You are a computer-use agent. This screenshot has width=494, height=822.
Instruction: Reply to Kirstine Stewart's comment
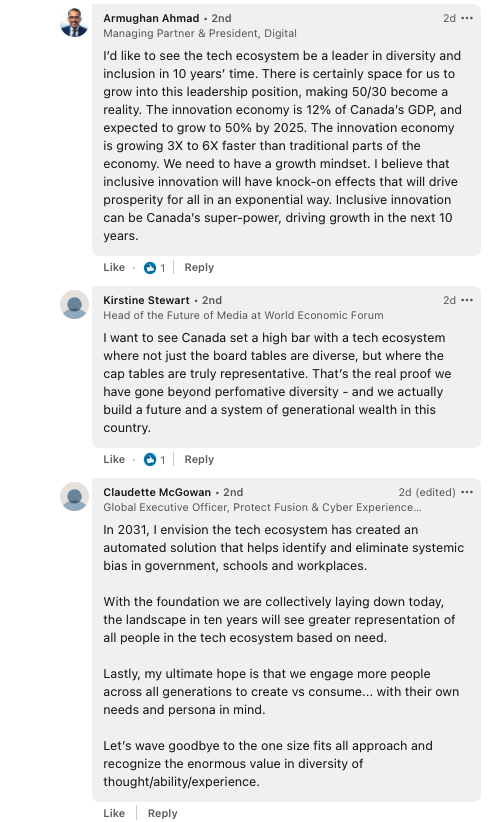pyautogui.click(x=199, y=459)
